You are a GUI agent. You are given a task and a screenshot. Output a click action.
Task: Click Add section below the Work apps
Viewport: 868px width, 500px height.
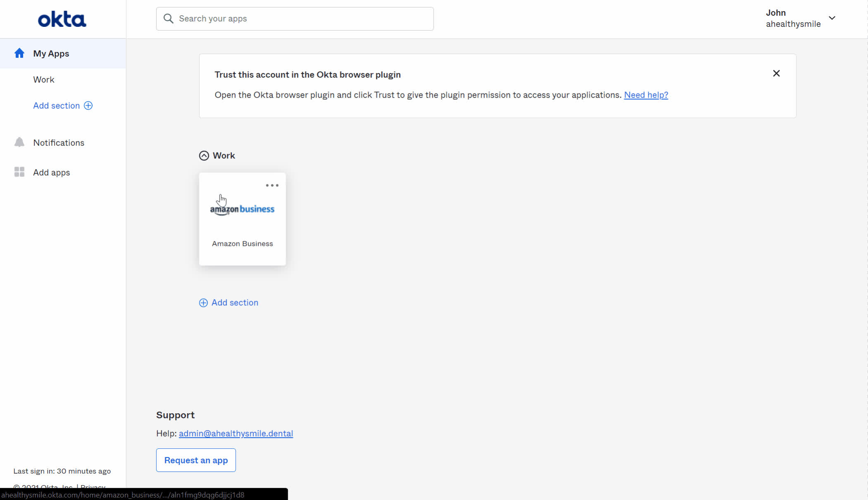[235, 303]
